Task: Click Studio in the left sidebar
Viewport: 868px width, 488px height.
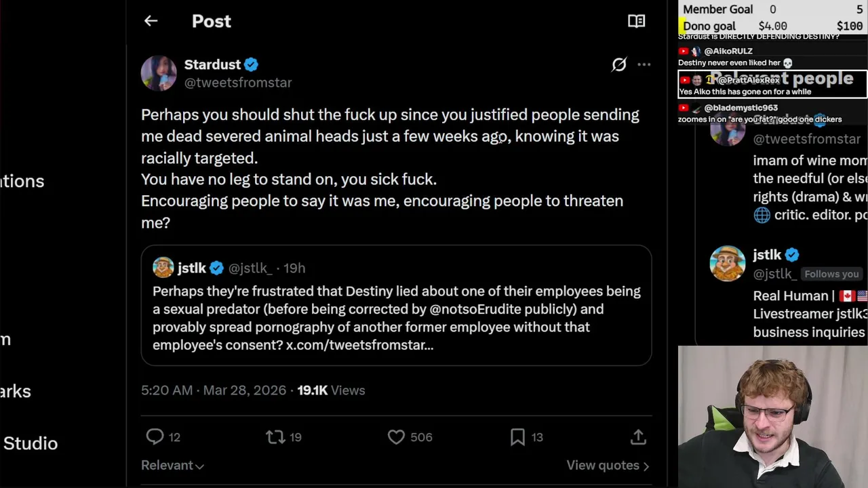Action: (31, 443)
